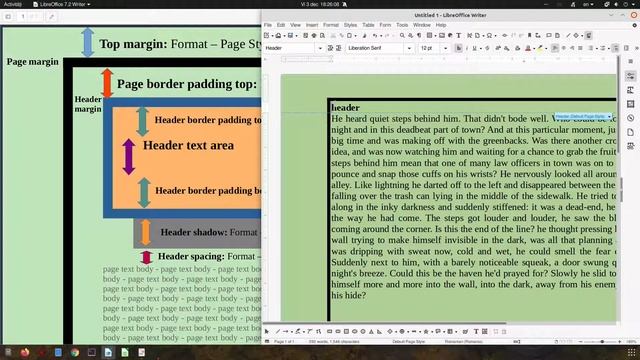The height and width of the screenshot is (360, 640).
Task: Click the Insert Bookmark icon
Action: tap(530, 36)
